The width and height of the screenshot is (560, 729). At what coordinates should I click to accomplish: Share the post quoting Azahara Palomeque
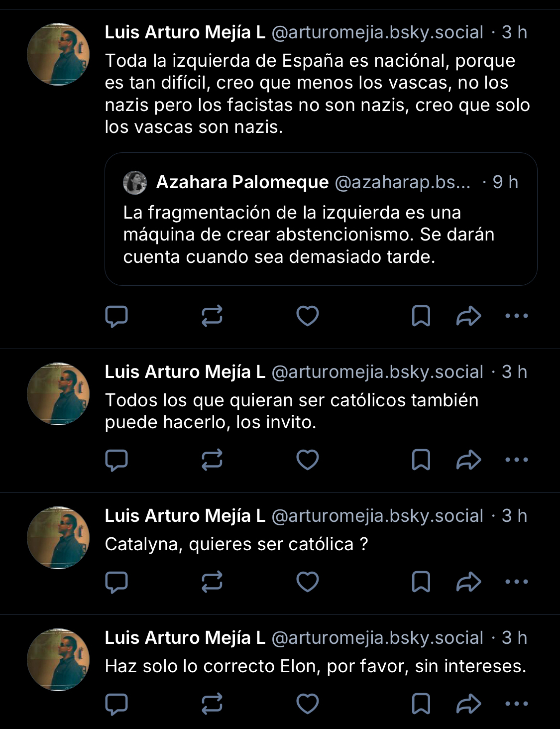(468, 316)
